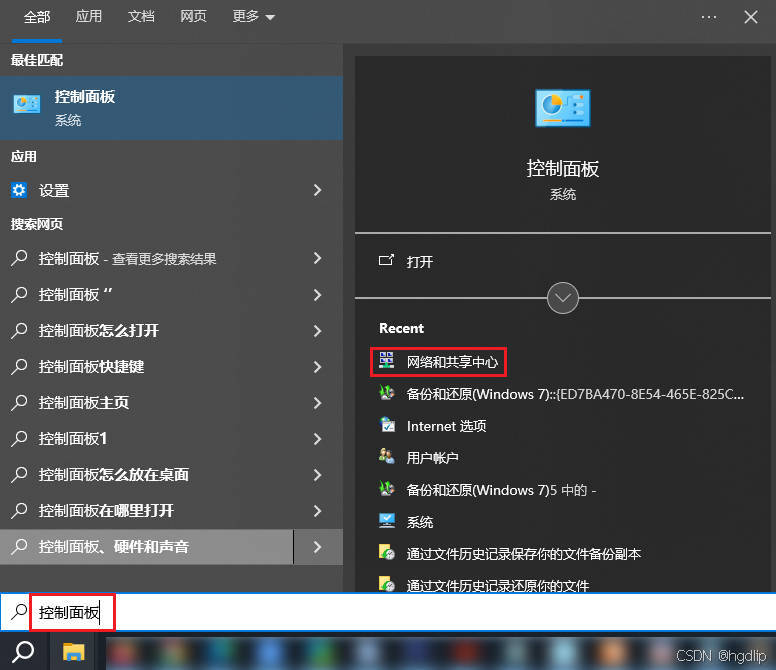The height and width of the screenshot is (670, 776).
Task: Open the 更多 dropdown tab
Action: (x=253, y=17)
